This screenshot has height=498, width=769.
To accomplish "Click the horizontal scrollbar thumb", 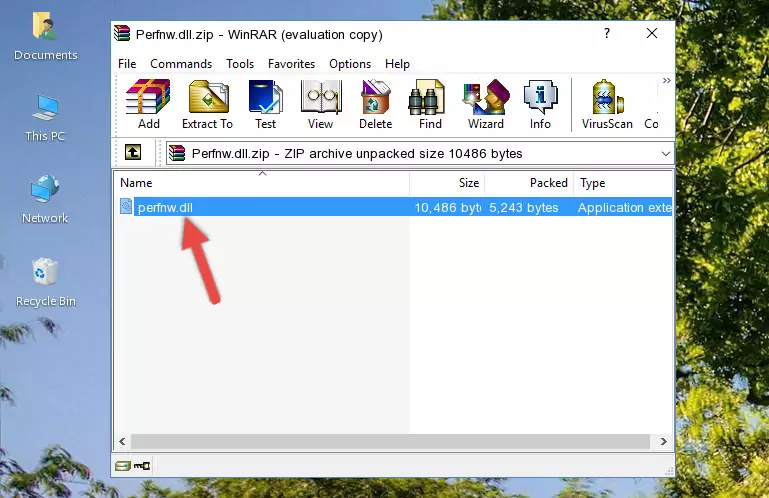I will point(390,442).
